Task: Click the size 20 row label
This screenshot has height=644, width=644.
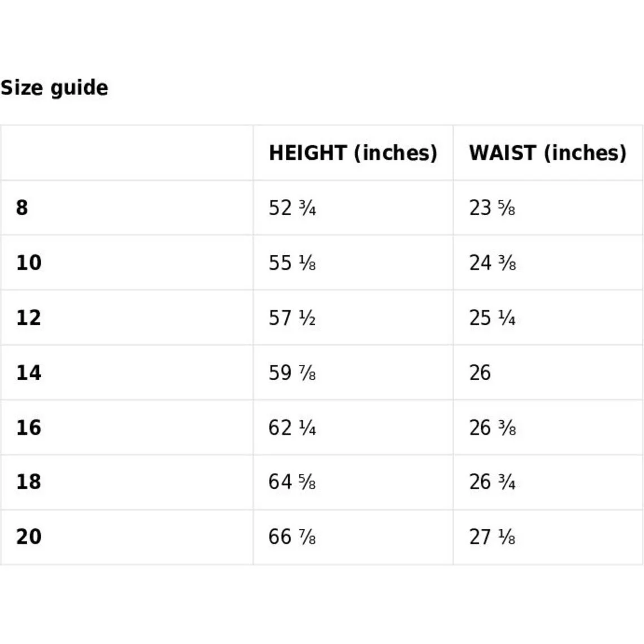Action: pyautogui.click(x=29, y=537)
